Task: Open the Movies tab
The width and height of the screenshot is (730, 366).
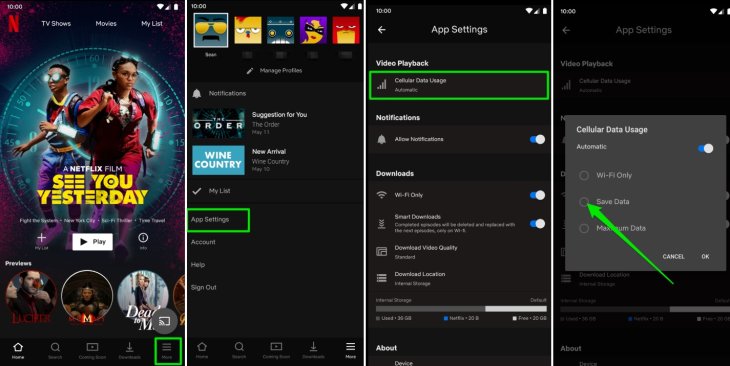Action: 106,23
